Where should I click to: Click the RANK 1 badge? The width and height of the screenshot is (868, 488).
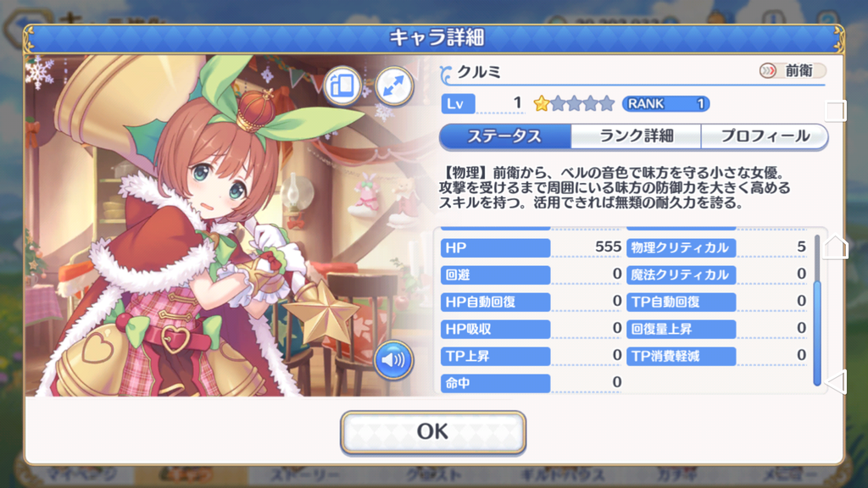666,103
